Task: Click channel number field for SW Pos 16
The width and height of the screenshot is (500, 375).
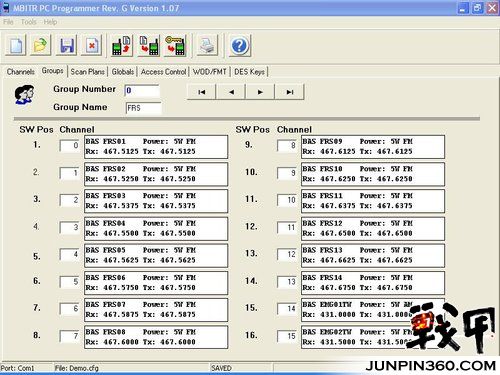Action: pyautogui.click(x=287, y=336)
